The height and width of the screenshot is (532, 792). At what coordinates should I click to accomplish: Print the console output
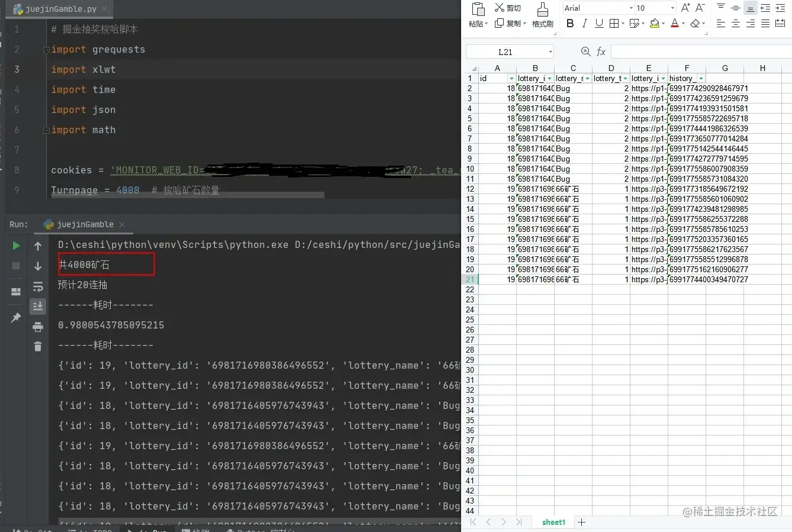[38, 327]
